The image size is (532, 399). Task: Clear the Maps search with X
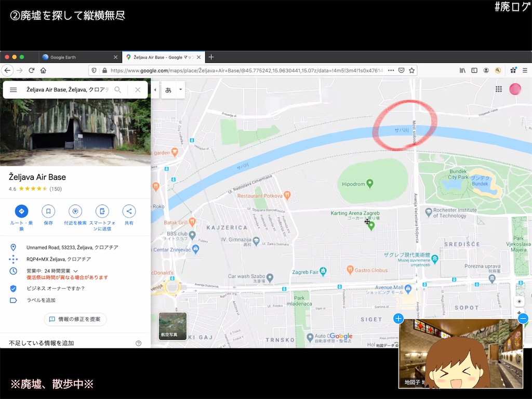tap(138, 89)
